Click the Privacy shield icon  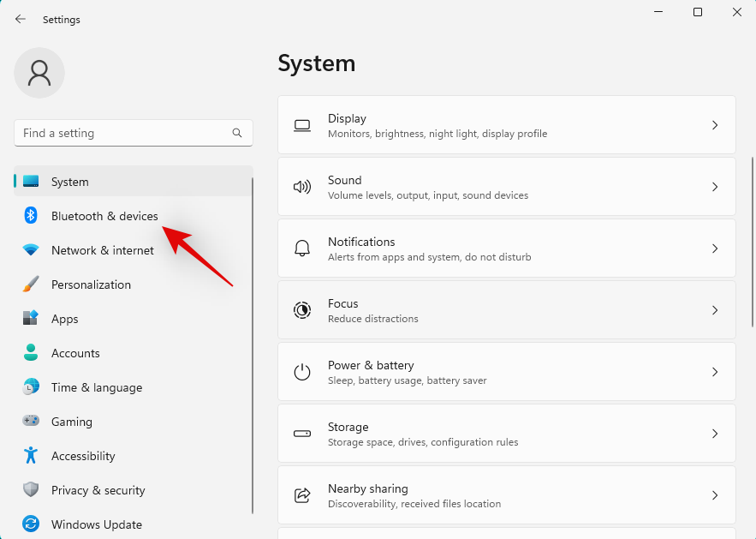(31, 489)
